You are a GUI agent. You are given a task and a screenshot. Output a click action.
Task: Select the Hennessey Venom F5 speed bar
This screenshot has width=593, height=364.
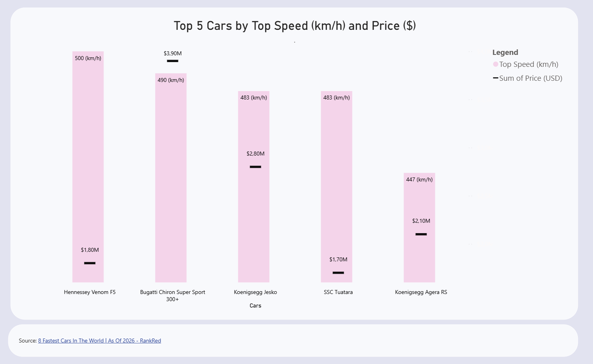pos(88,159)
